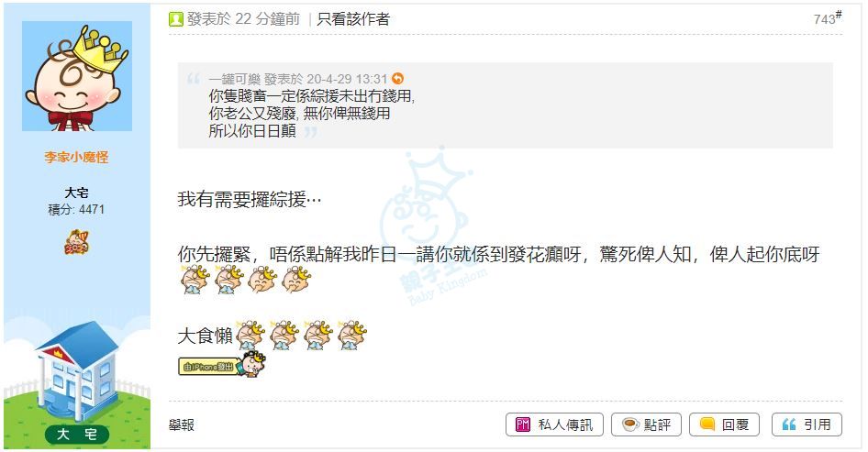Report post via 舉報 link
This screenshot has width=868, height=452.
pos(181,424)
